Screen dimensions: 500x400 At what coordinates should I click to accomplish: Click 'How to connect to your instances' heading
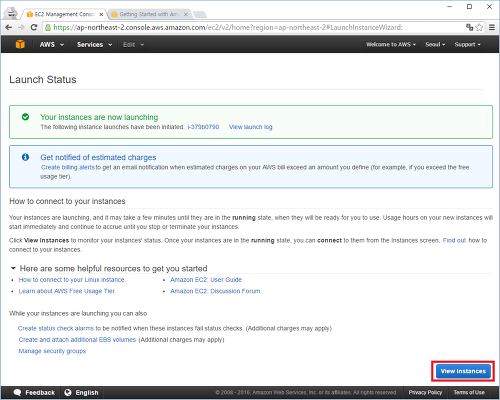click(67, 201)
